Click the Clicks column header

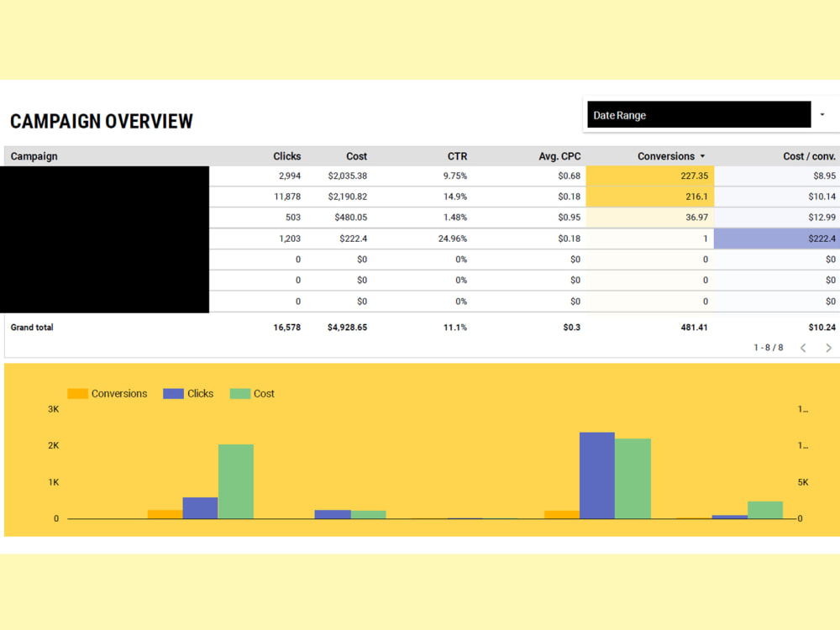point(286,156)
